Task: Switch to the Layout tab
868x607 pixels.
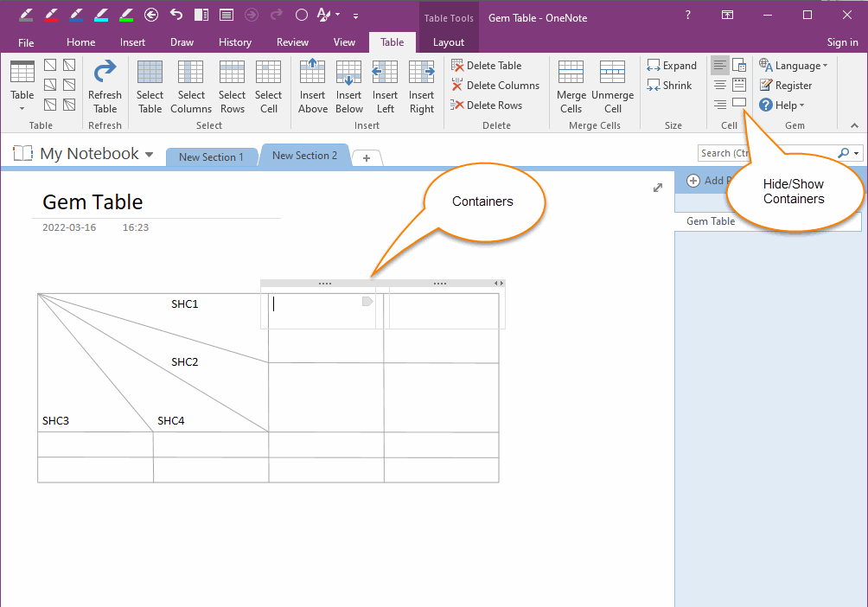Action: pos(449,42)
